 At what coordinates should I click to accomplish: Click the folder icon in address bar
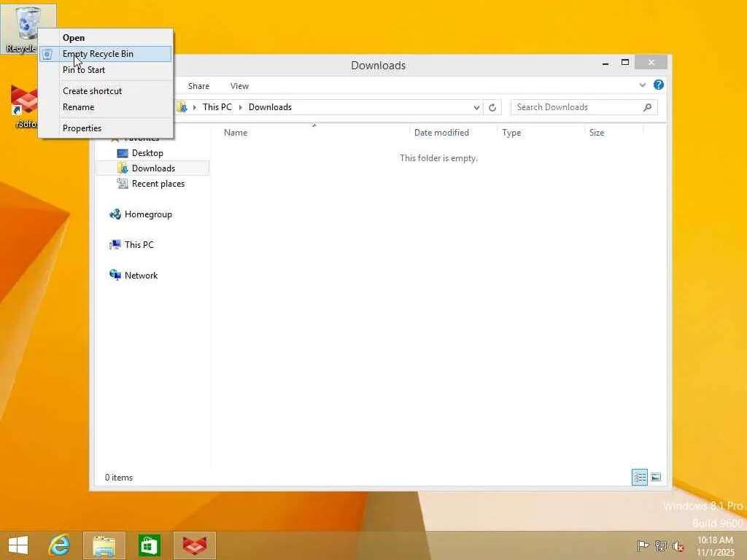182,107
